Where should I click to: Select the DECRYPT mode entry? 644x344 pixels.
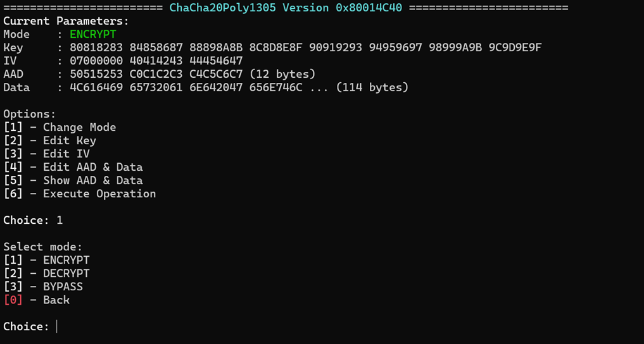46,273
